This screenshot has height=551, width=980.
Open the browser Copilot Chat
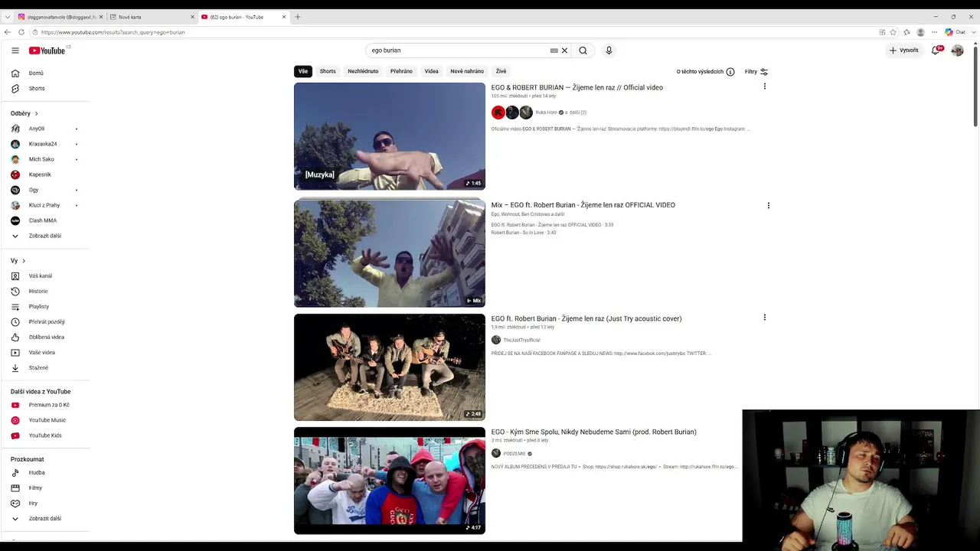(x=955, y=32)
